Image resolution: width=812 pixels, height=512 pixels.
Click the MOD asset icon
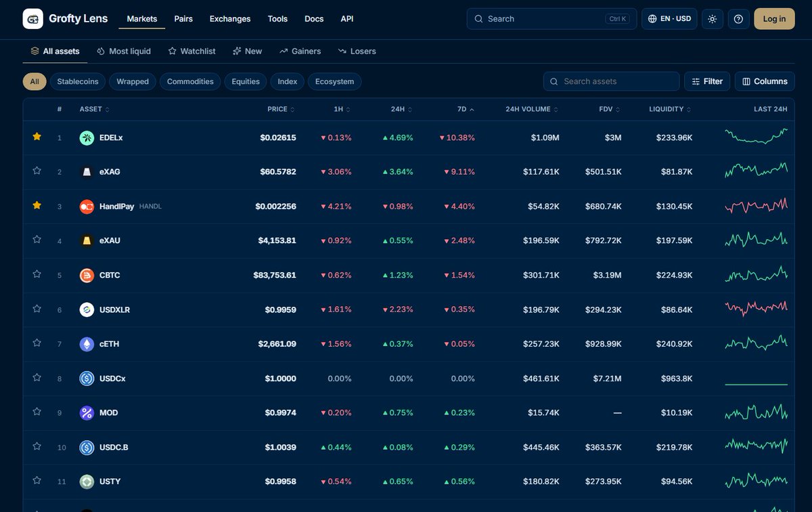tap(87, 412)
